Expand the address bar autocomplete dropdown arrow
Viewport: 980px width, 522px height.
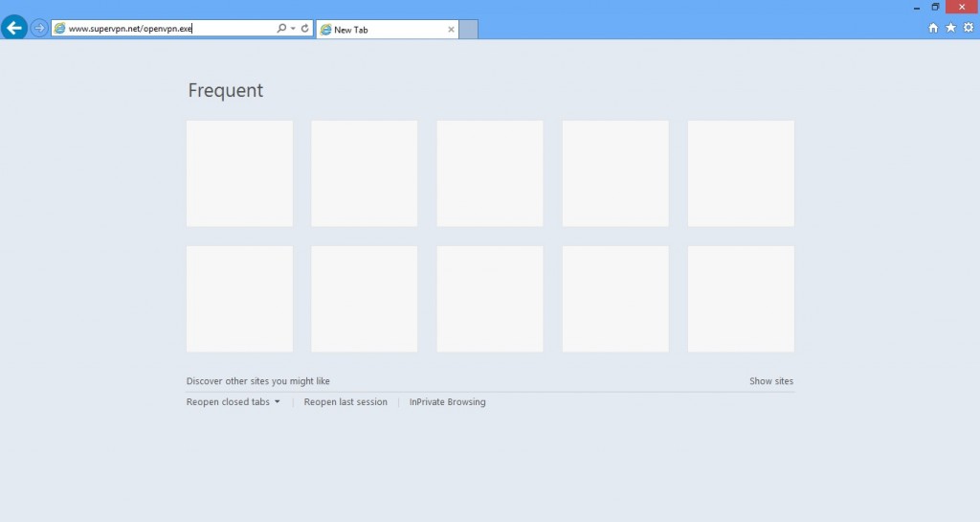click(x=293, y=29)
